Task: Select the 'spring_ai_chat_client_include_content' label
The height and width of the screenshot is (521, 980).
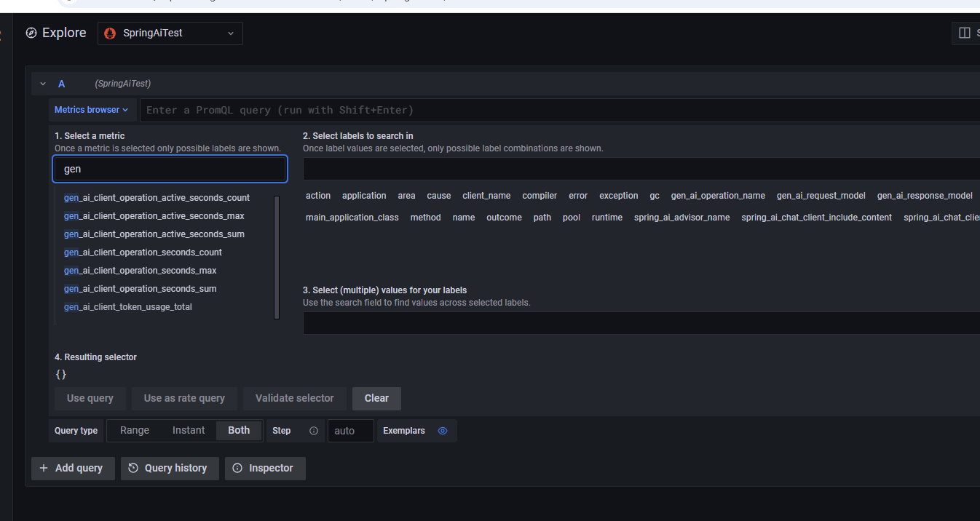Action: coord(817,218)
